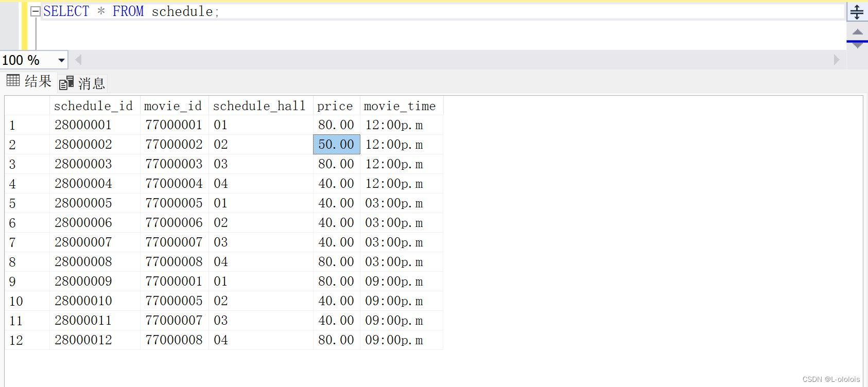Click movie_id cell in row 9
868x387 pixels.
coord(174,282)
